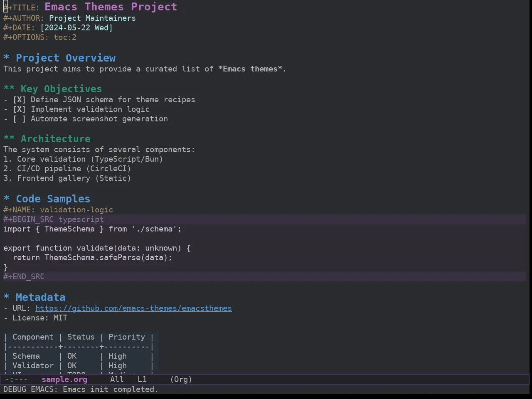
Task: Click the 'Status' table header cell
Action: point(81,337)
